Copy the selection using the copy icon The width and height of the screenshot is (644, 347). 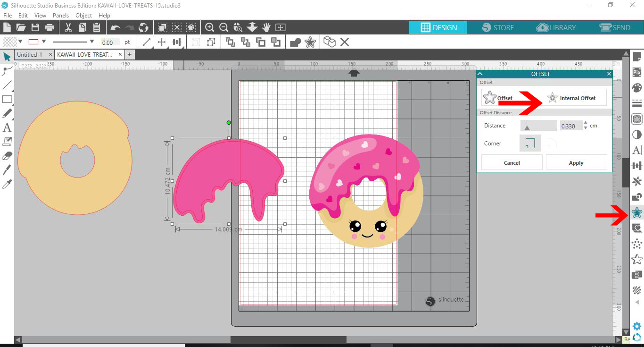tap(83, 27)
